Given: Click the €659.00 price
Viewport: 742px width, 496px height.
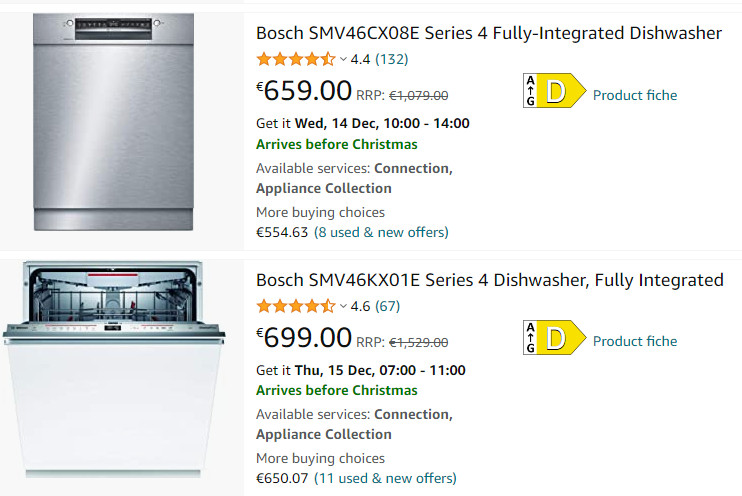Looking at the screenshot, I should pyautogui.click(x=304, y=91).
